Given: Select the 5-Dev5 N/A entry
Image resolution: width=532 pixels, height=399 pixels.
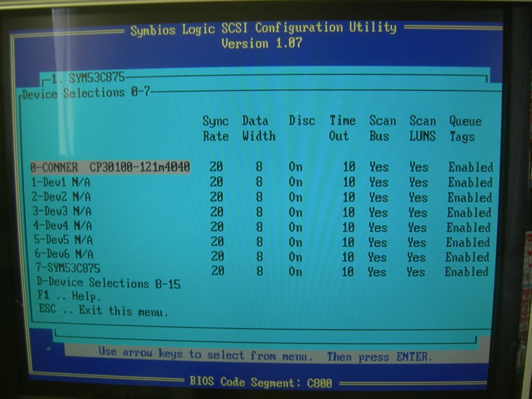Looking at the screenshot, I should point(63,240).
